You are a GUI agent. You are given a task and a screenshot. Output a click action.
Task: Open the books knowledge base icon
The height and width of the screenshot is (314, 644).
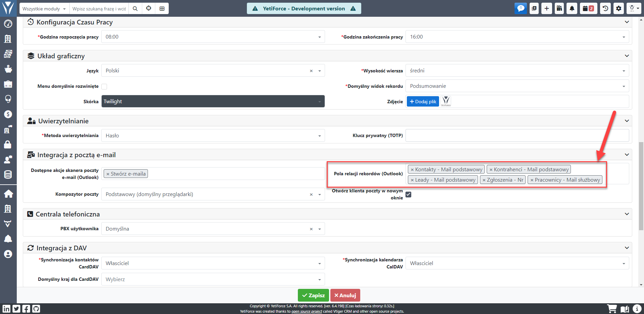click(559, 8)
